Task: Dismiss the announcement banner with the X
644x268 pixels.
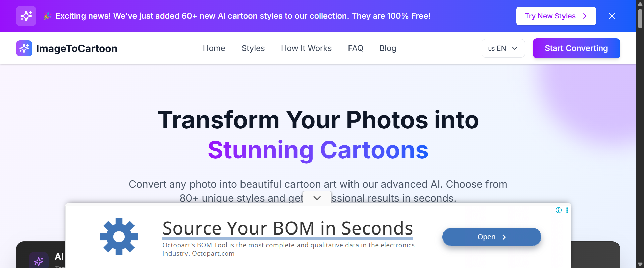Action: pos(612,16)
